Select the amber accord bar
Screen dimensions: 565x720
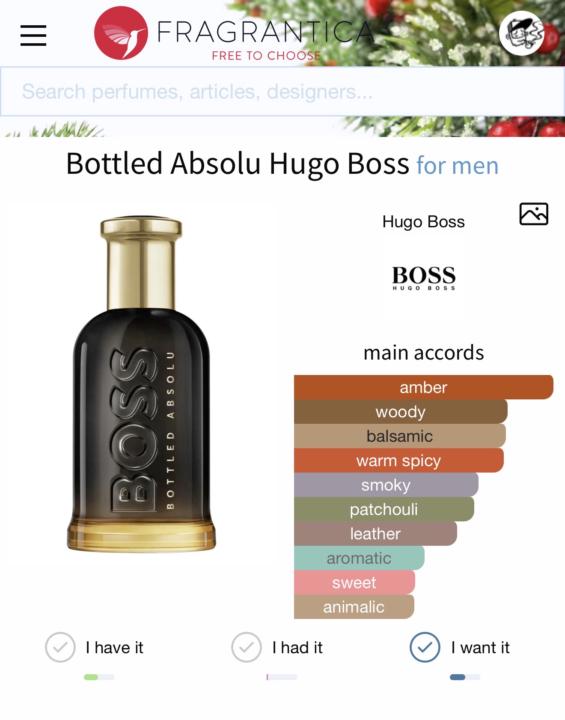[x=424, y=387]
